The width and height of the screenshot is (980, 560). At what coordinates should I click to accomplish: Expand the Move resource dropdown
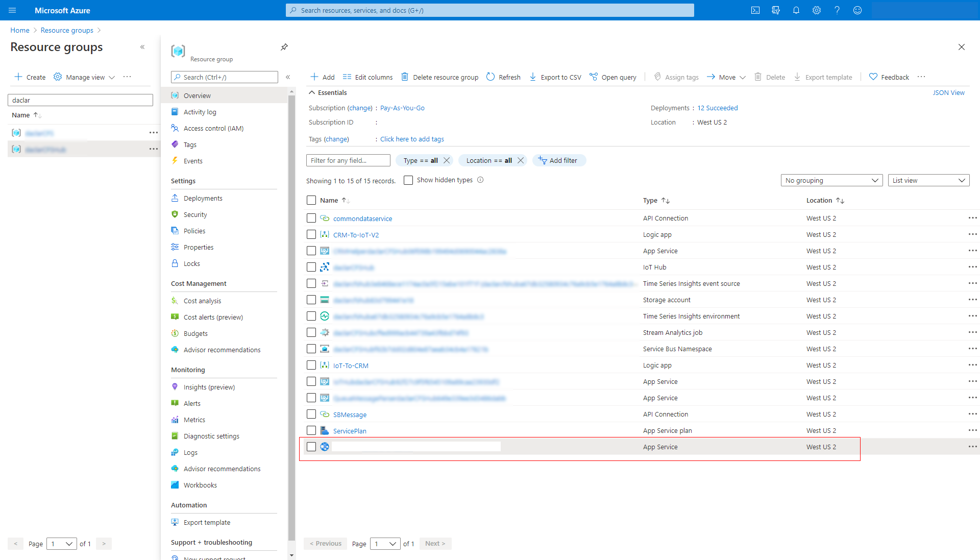coord(741,77)
